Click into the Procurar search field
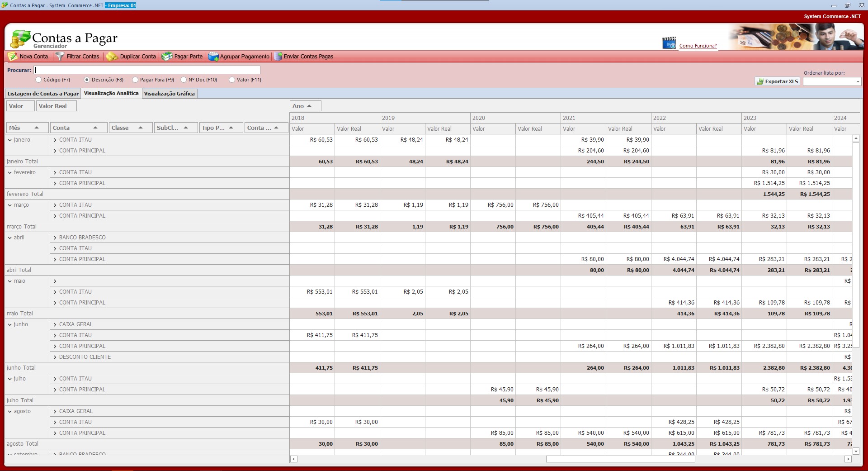 point(147,70)
